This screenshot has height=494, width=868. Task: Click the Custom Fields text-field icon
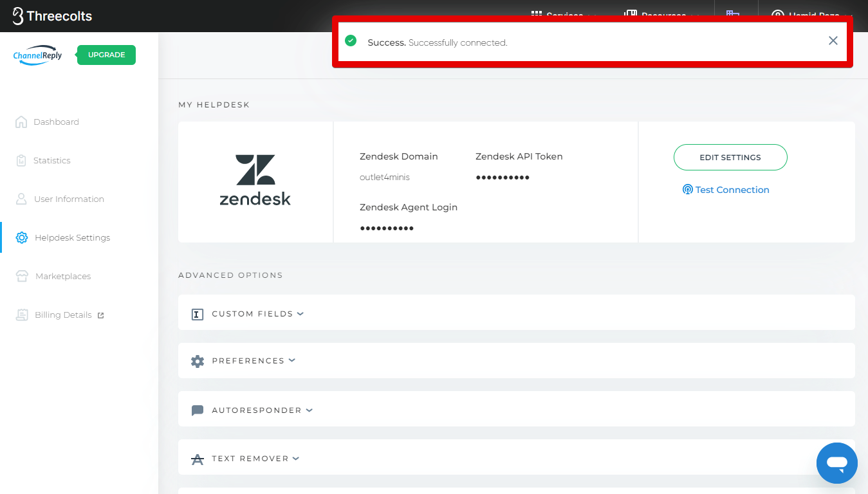198,314
